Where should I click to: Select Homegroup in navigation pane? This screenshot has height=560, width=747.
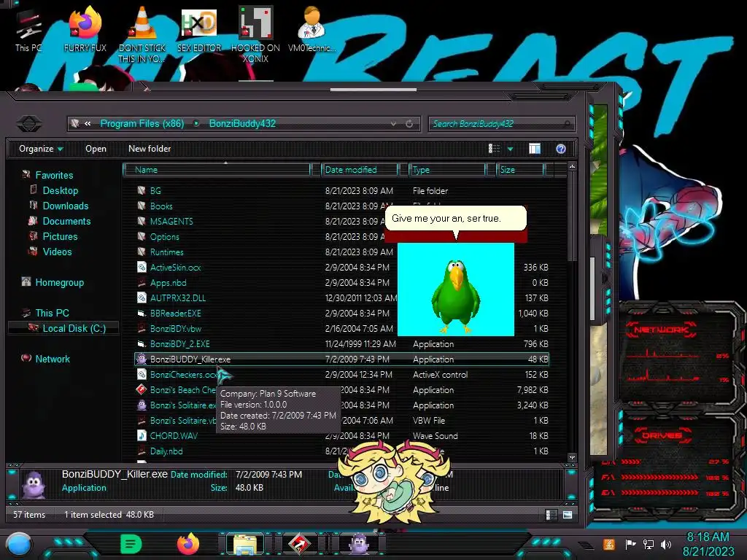point(59,282)
